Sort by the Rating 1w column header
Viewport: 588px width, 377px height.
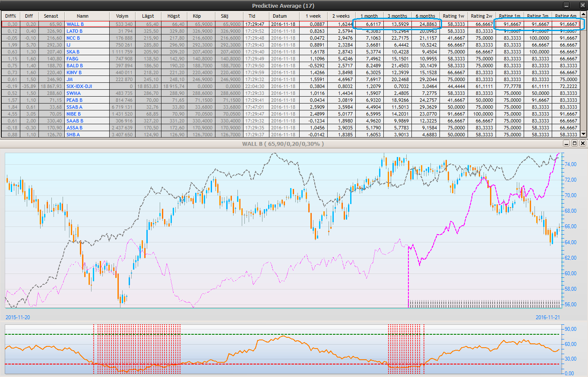tap(453, 16)
